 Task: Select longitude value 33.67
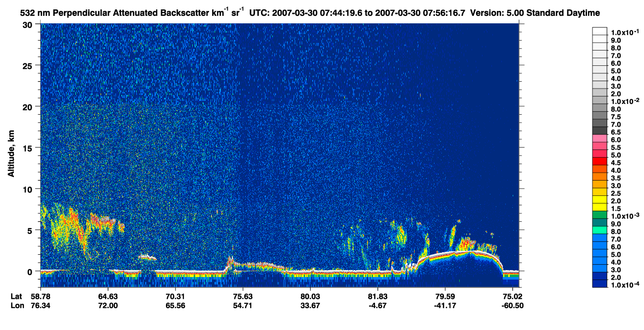click(310, 305)
